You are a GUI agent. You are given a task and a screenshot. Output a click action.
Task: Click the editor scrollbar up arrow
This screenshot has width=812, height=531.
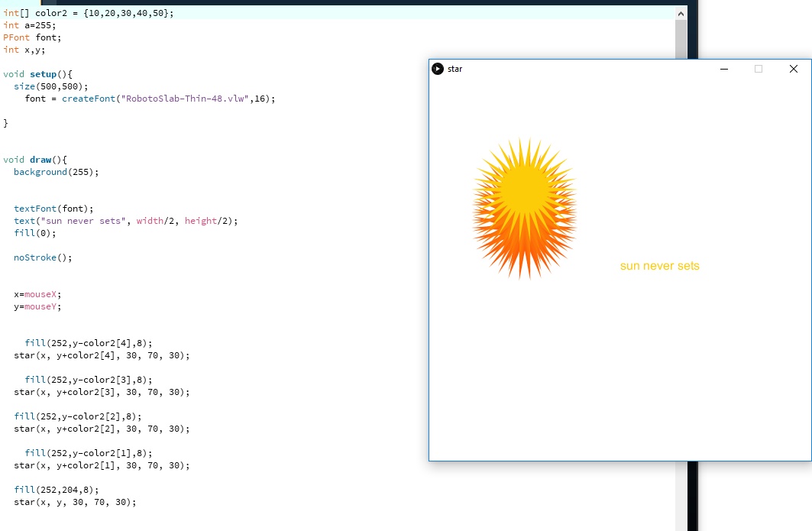click(681, 14)
